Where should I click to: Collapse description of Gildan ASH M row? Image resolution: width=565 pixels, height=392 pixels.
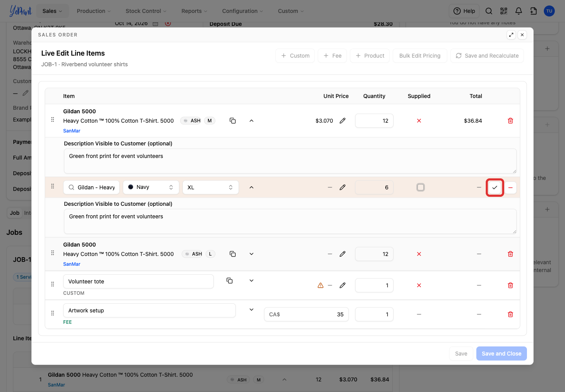coord(252,121)
